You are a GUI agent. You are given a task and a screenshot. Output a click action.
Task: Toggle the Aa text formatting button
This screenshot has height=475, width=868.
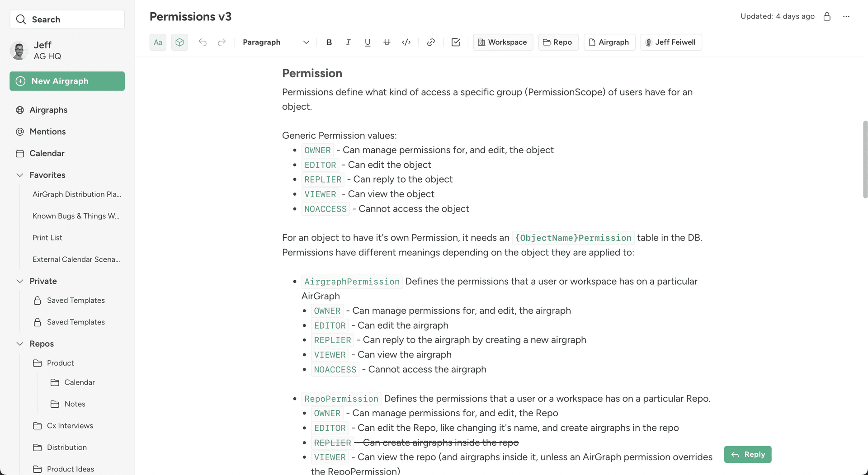[x=158, y=42]
